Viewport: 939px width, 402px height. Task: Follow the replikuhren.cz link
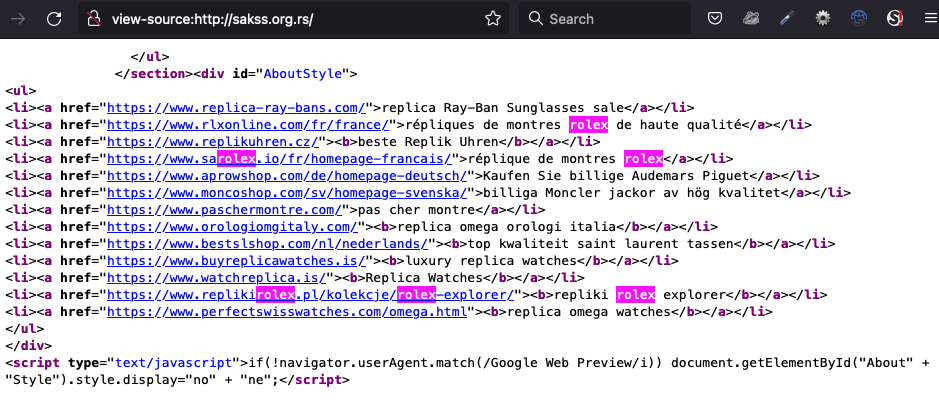coord(213,142)
